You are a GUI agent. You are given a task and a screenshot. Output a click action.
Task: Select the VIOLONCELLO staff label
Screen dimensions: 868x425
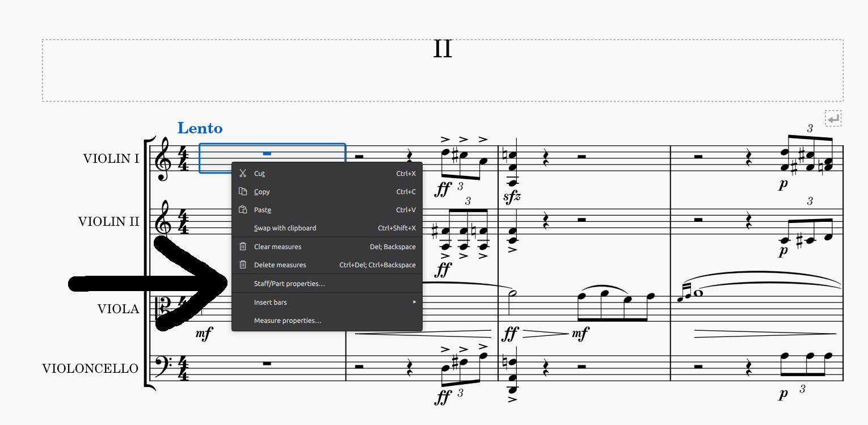click(x=90, y=369)
